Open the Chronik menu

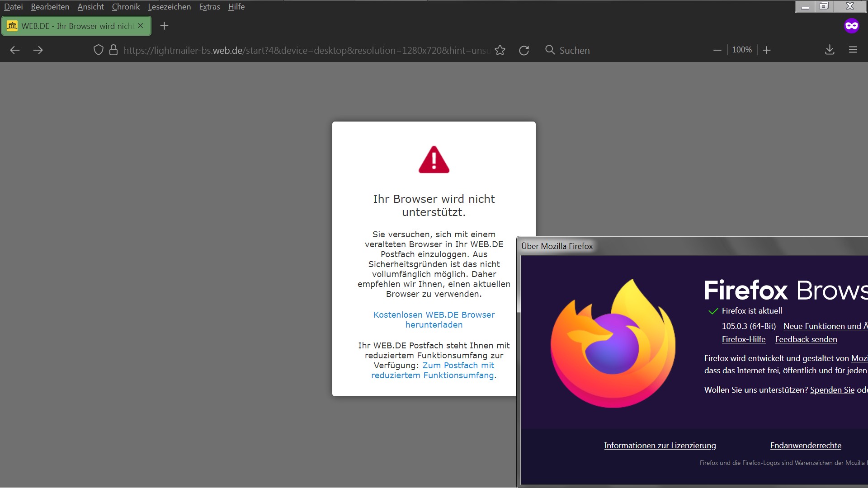126,7
